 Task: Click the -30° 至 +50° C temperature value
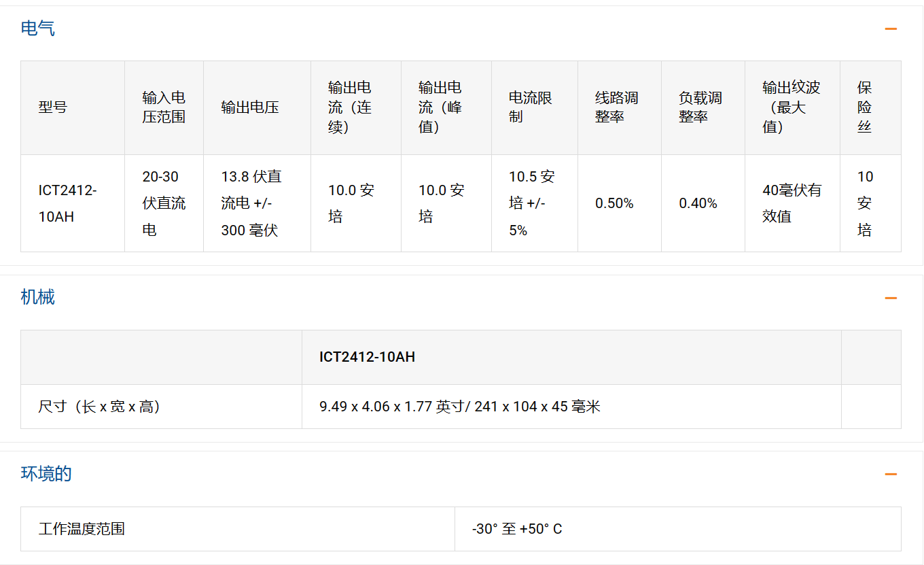coord(517,529)
